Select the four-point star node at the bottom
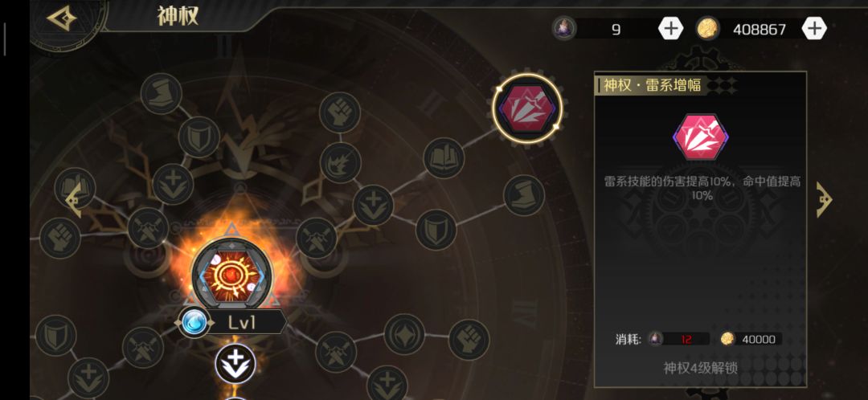The image size is (868, 400). tap(404, 334)
